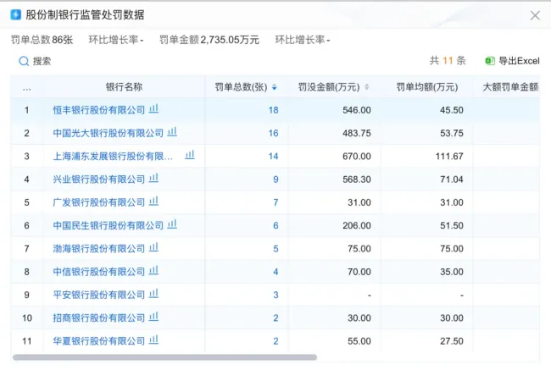Open 中国光大银行股份有限公司 link
Screen dimensions: 551x392
tap(109, 134)
